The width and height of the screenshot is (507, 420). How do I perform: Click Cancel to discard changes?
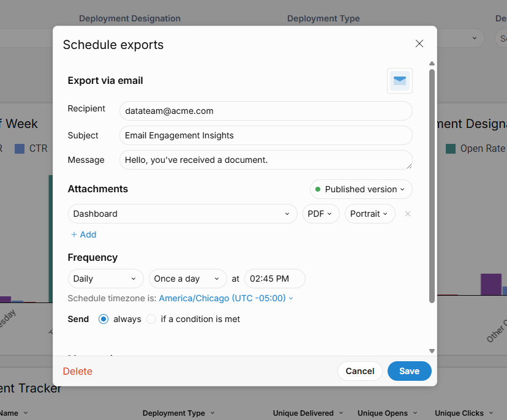(359, 371)
